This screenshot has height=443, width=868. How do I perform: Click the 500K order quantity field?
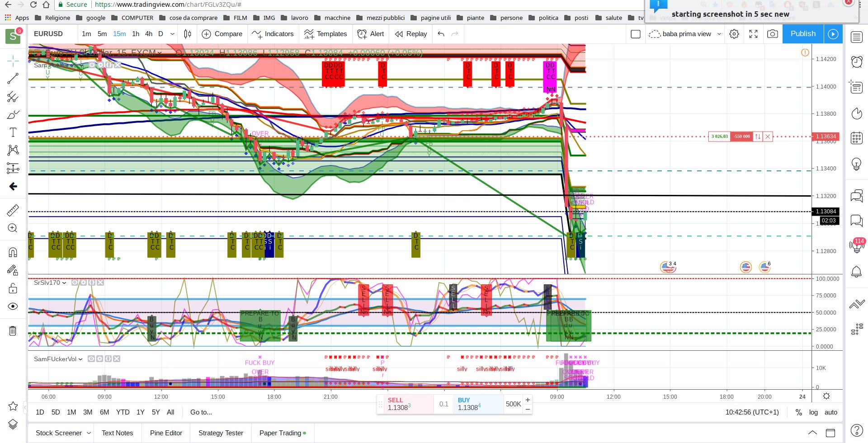click(513, 404)
